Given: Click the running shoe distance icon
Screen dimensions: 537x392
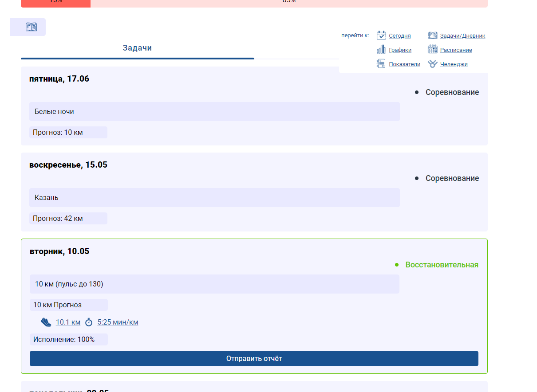Looking at the screenshot, I should coord(46,322).
